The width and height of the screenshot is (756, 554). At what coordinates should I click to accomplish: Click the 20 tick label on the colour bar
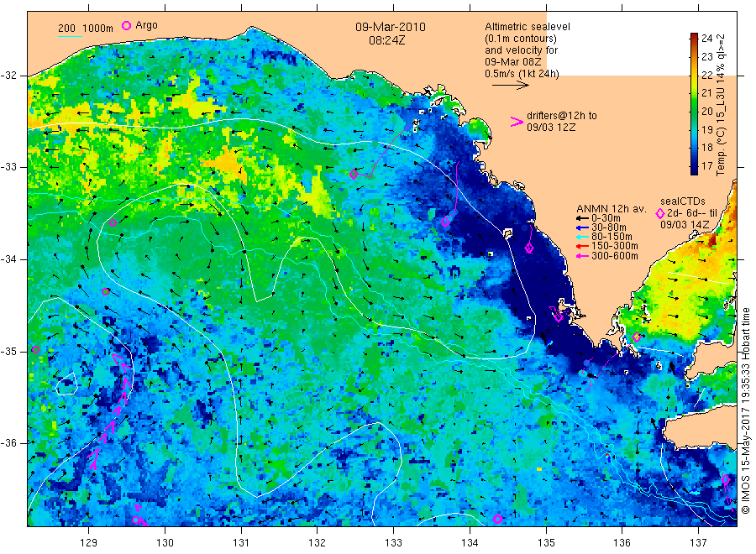[x=706, y=112]
